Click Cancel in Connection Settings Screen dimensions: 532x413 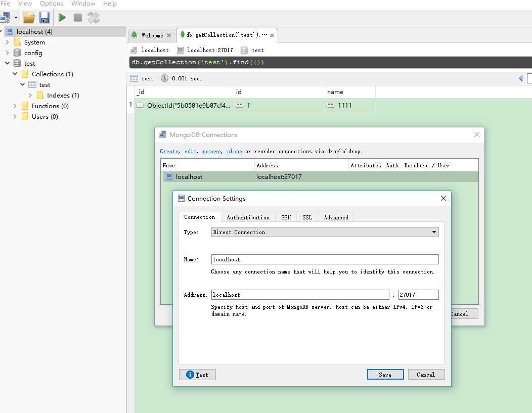tap(426, 375)
